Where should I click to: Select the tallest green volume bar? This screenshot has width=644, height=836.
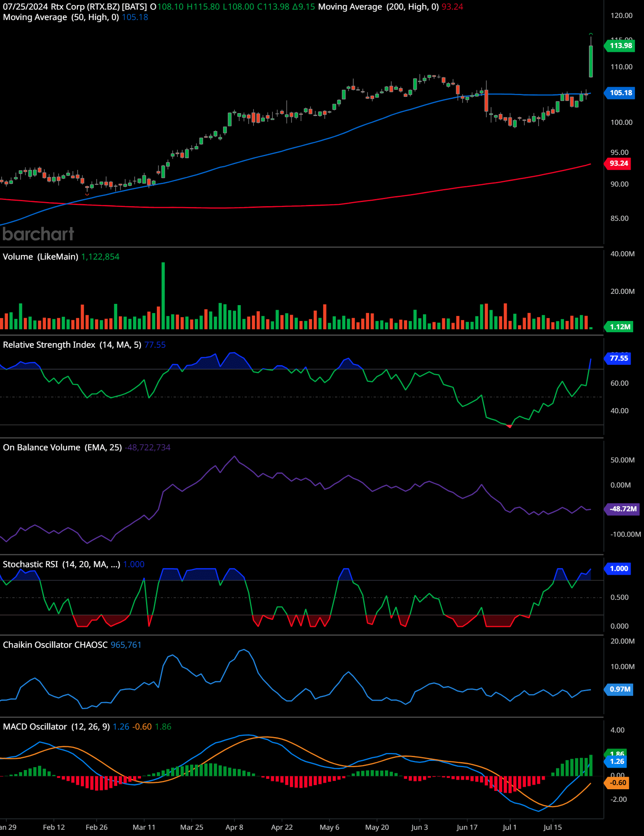coord(163,296)
